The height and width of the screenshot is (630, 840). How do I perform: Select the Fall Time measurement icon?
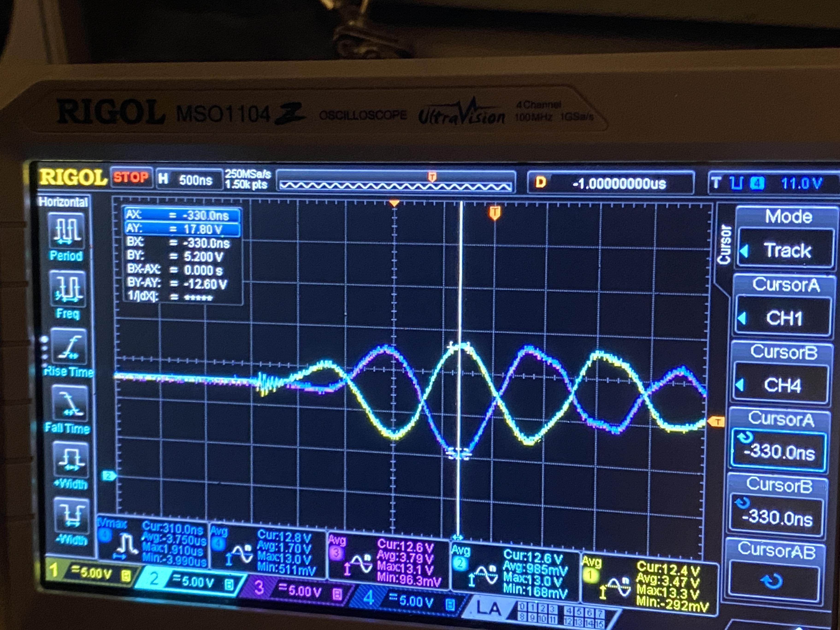pos(71,404)
